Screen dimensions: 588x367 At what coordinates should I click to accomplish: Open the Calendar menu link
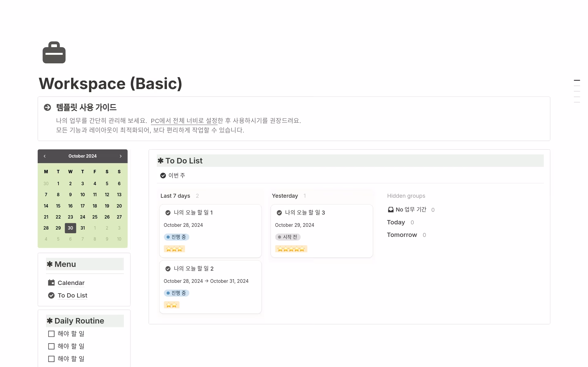point(71,283)
